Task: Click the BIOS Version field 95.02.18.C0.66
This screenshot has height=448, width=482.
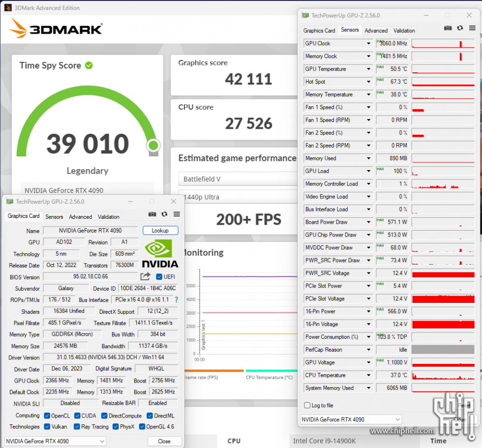Action: pos(90,276)
